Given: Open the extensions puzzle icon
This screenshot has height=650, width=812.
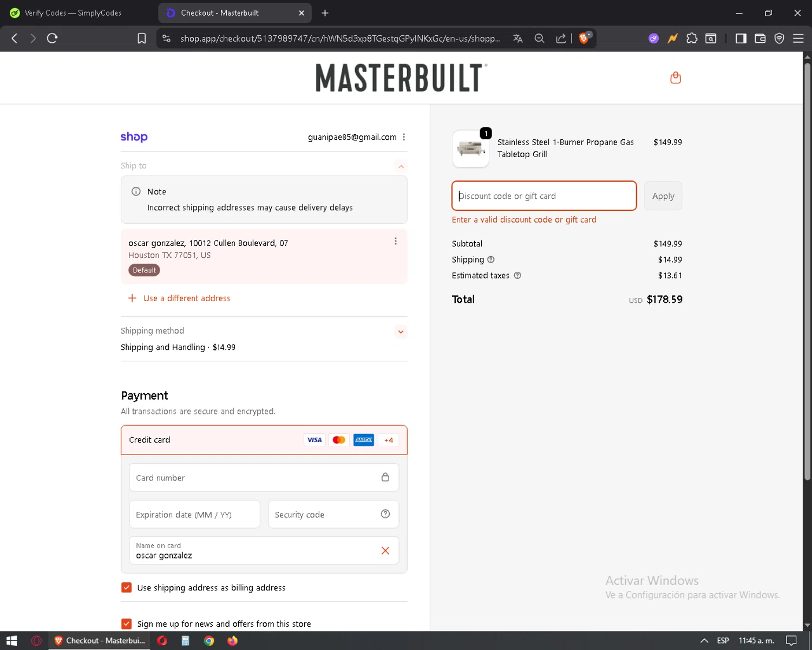Looking at the screenshot, I should (692, 38).
